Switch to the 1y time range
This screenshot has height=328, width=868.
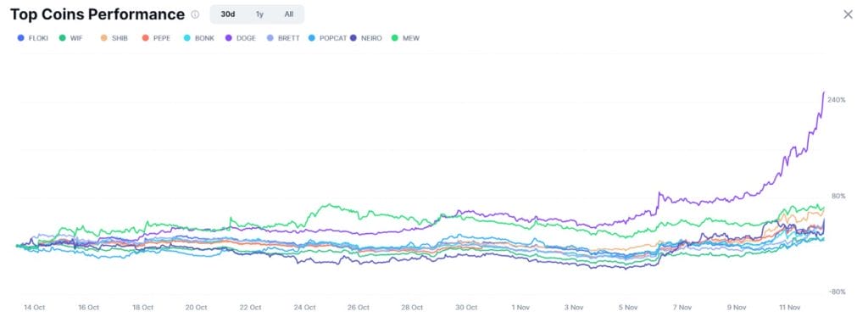tap(259, 14)
